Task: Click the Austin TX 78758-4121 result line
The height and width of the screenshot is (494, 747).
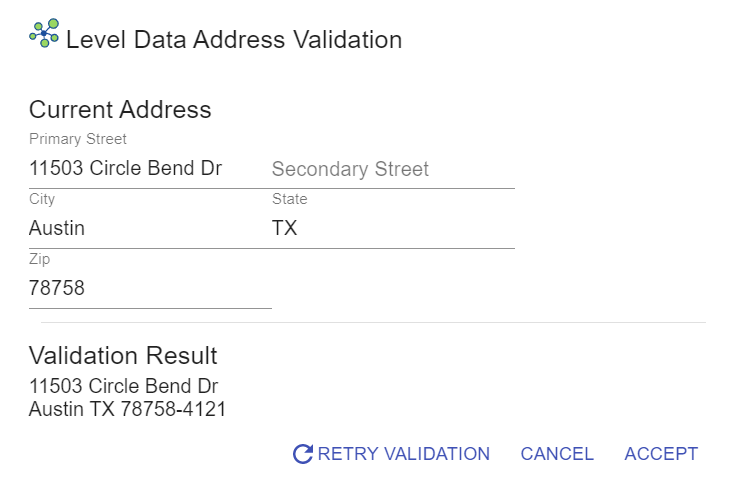Action: 128,408
